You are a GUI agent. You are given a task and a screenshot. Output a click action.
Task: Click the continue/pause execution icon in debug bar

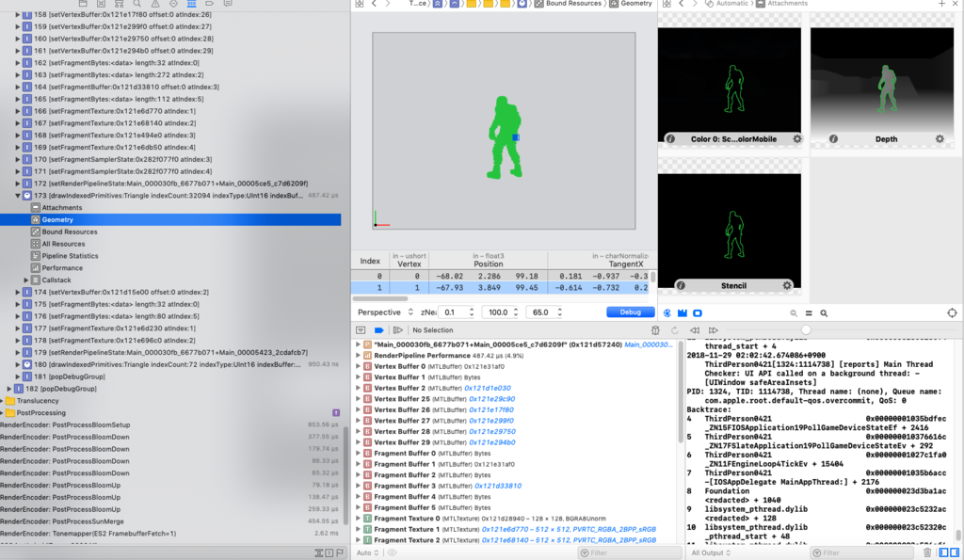pyautogui.click(x=398, y=330)
